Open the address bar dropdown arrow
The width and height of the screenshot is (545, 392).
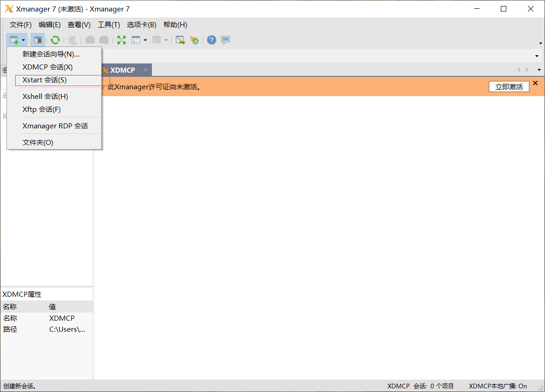point(537,56)
